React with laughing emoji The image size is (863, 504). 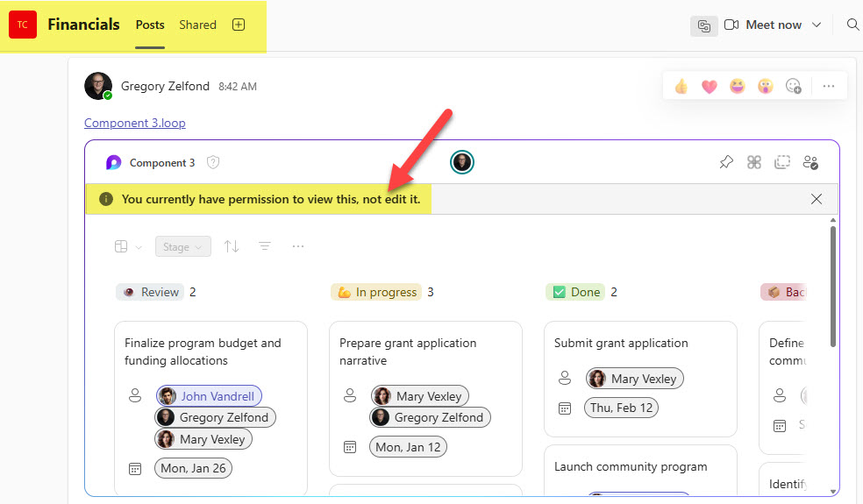[738, 87]
